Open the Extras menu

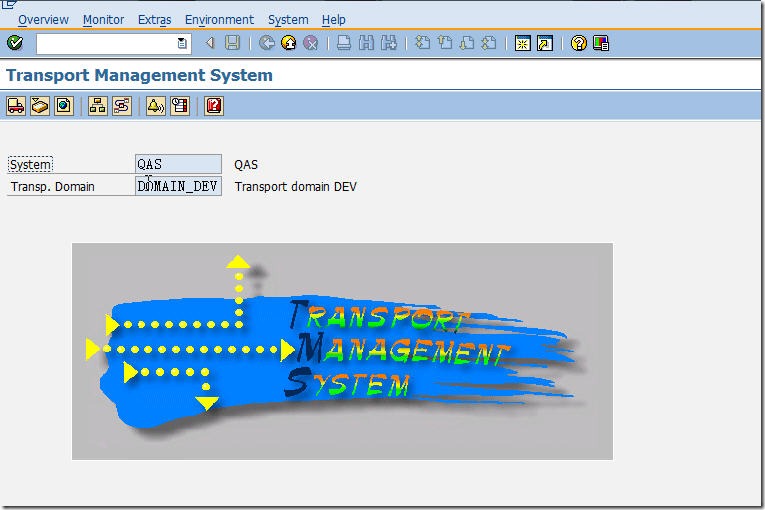pos(155,20)
